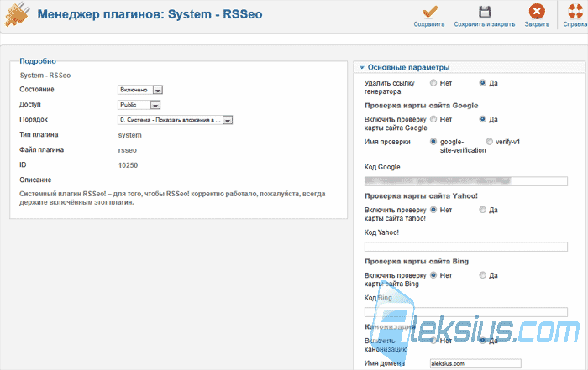Open Справка lifebuoy help icon

click(x=575, y=11)
